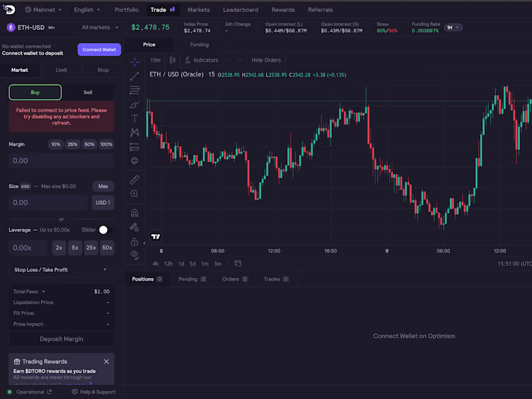Toggle the magnet snap mode
Screen dimensions: 532x399
click(134, 213)
